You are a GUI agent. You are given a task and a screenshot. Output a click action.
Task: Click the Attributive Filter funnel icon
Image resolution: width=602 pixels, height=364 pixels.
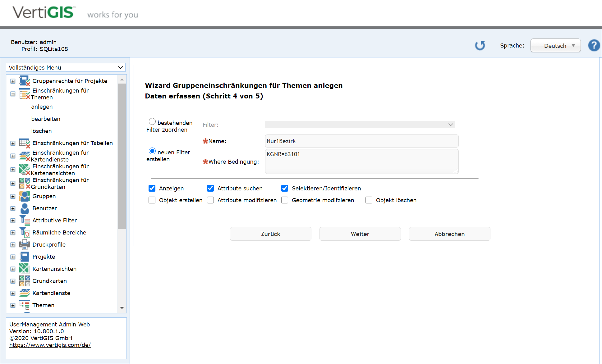pyautogui.click(x=25, y=221)
